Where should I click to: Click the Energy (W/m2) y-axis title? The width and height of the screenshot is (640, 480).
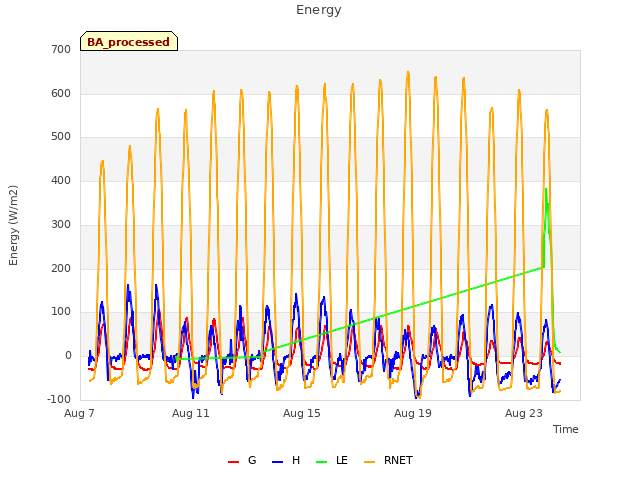[x=13, y=225]
